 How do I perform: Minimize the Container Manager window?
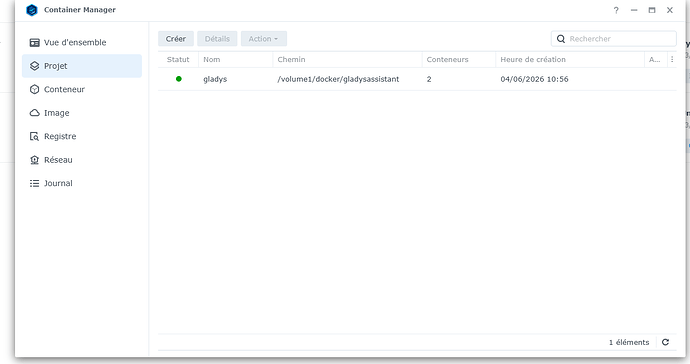634,10
